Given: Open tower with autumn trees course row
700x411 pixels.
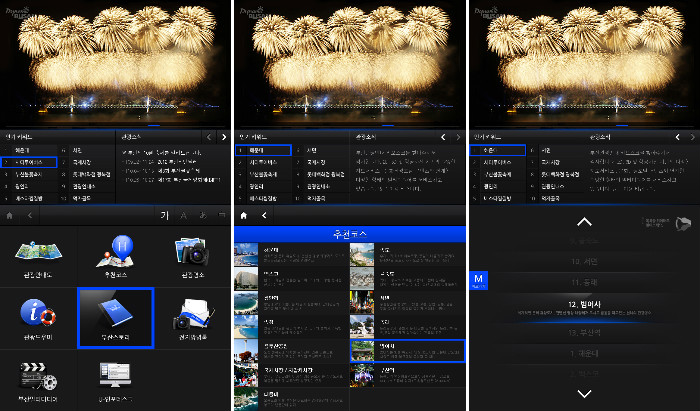Looking at the screenshot, I should tap(292, 351).
